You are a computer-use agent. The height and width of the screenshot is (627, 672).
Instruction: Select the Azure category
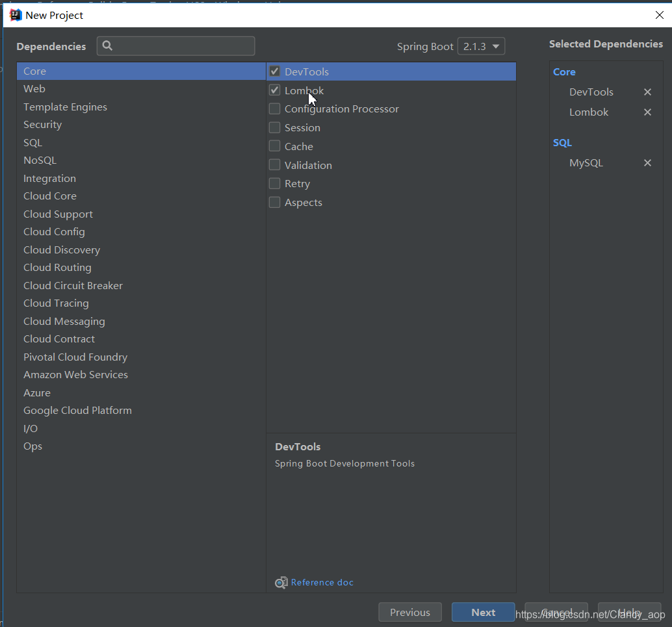click(x=142, y=392)
